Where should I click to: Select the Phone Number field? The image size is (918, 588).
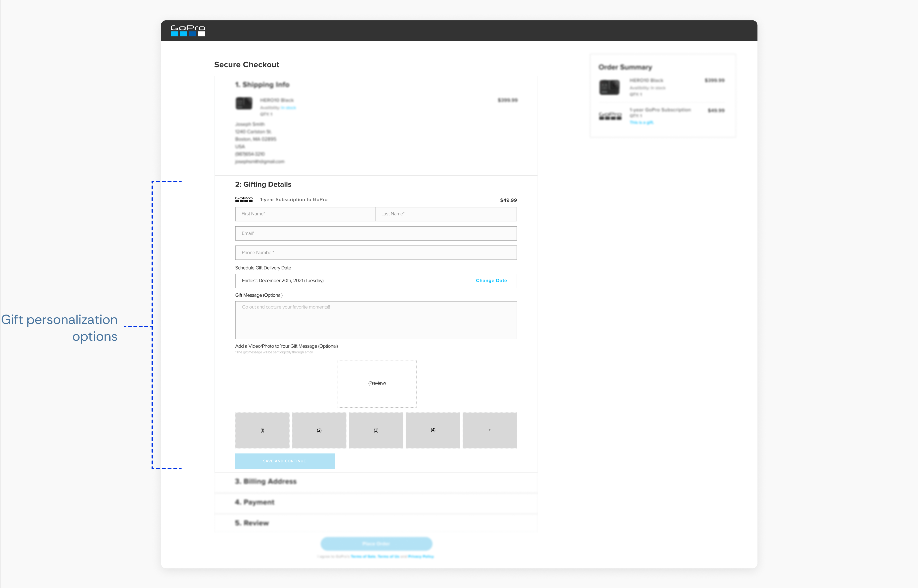pyautogui.click(x=376, y=253)
